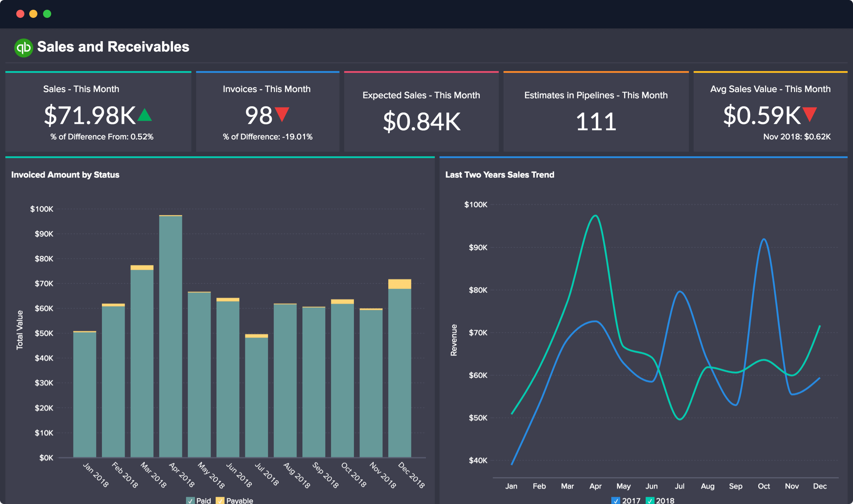
Task: Click the QuickBooks logo icon
Action: point(23,47)
